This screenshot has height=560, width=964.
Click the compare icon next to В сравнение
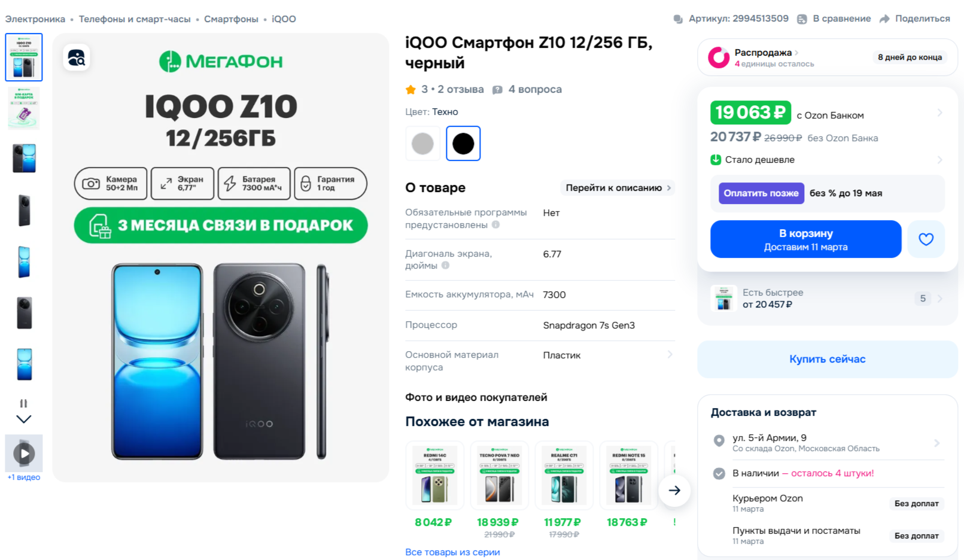(802, 19)
